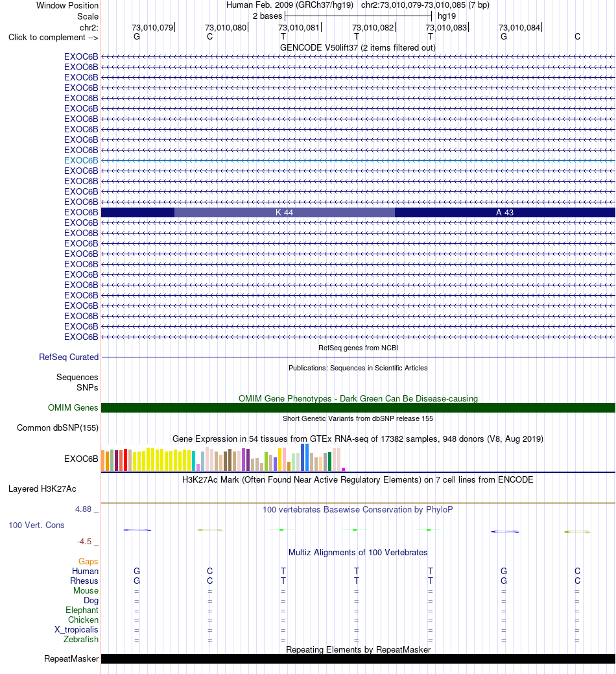Click the EXOC6B label beside the K 44 exon
Image resolution: width=616 pixels, height=674 pixels.
click(x=81, y=212)
